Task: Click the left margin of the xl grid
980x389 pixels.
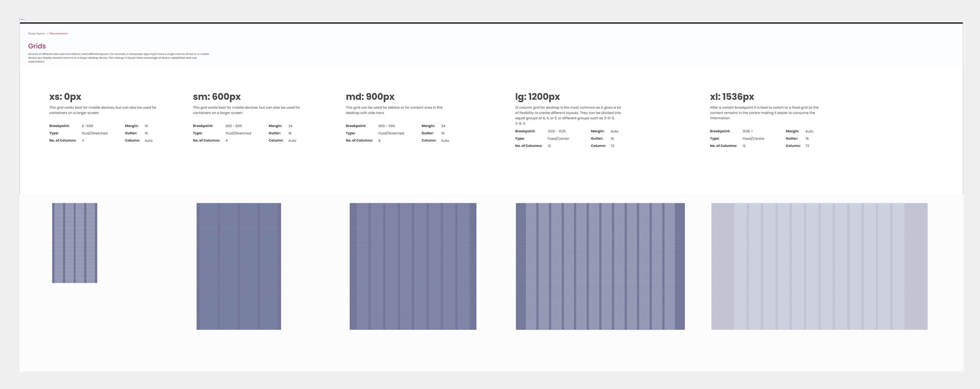Action: click(x=722, y=266)
